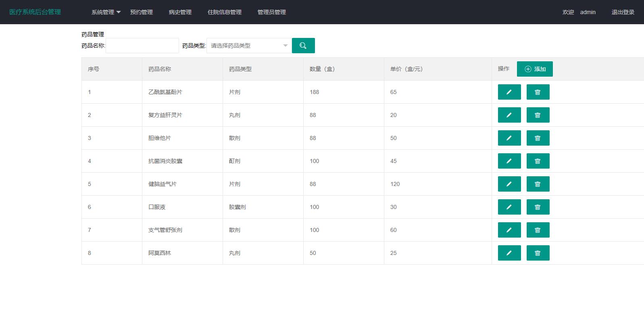Open the 药品类型 dropdown
Image resolution: width=644 pixels, height=334 pixels.
248,46
